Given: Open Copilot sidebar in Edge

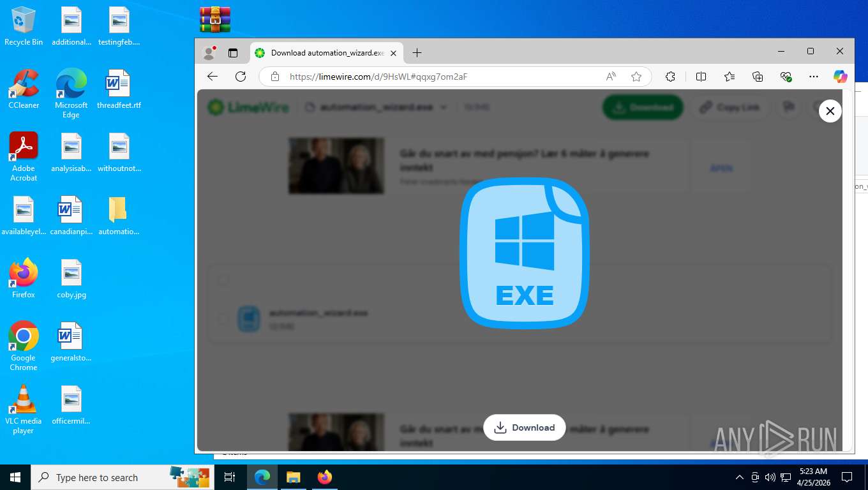Looking at the screenshot, I should point(841,77).
